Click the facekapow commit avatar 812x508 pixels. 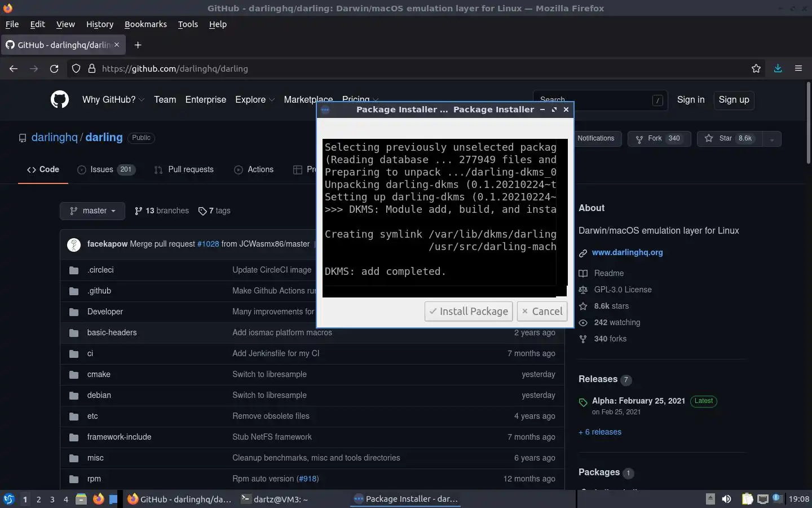tap(74, 244)
